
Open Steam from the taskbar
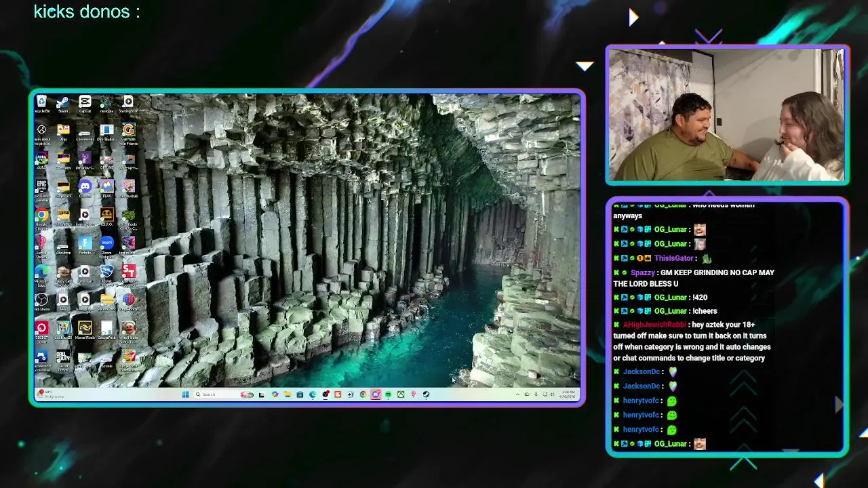[426, 394]
